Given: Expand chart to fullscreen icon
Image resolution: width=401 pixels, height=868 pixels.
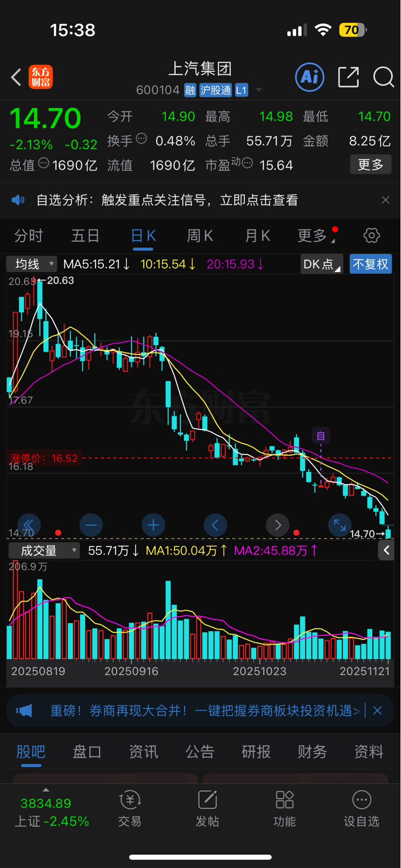Looking at the screenshot, I should point(339,525).
